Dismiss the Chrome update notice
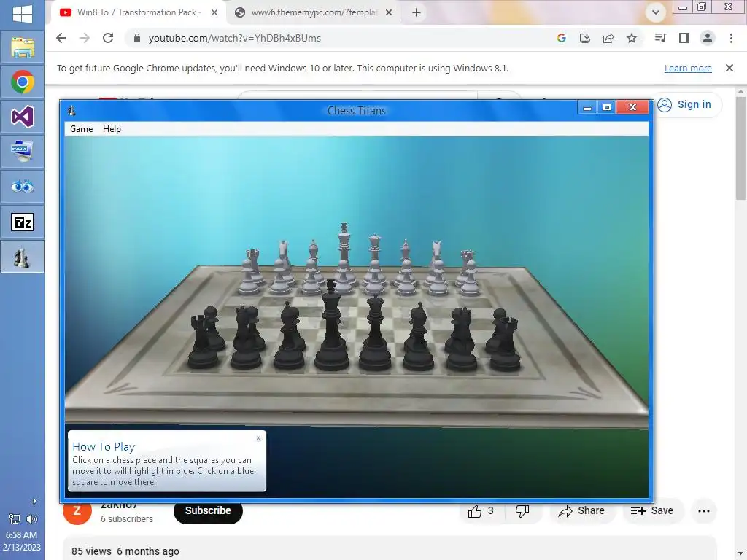Image resolution: width=747 pixels, height=560 pixels. click(x=729, y=68)
